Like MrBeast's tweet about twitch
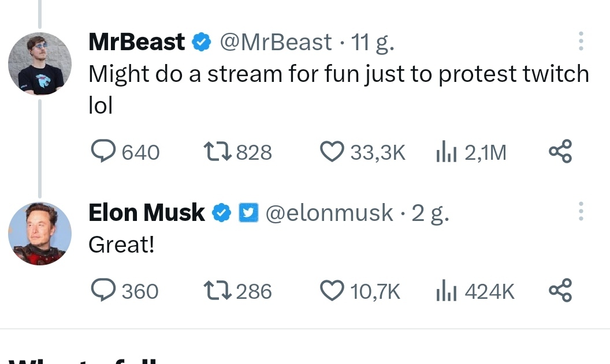 click(x=332, y=152)
